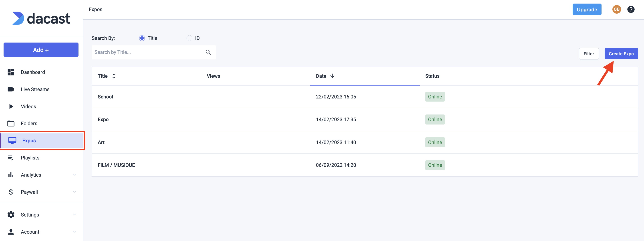Click the Expos page title
The image size is (644, 241).
pyautogui.click(x=95, y=10)
